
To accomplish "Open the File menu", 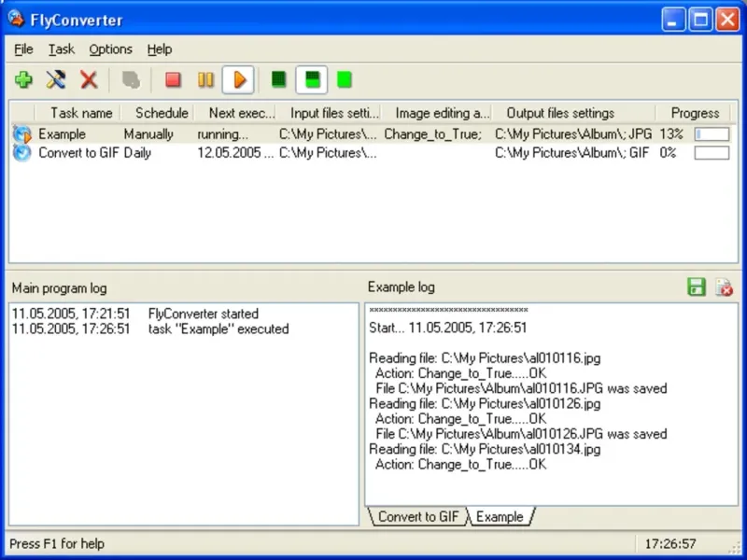I will click(23, 49).
